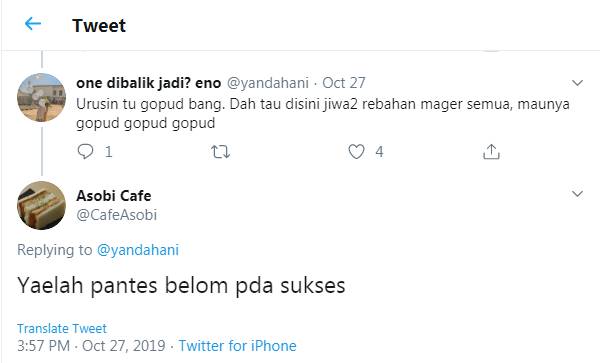Click the like count 4
This screenshot has height=363, width=600.
(x=379, y=152)
